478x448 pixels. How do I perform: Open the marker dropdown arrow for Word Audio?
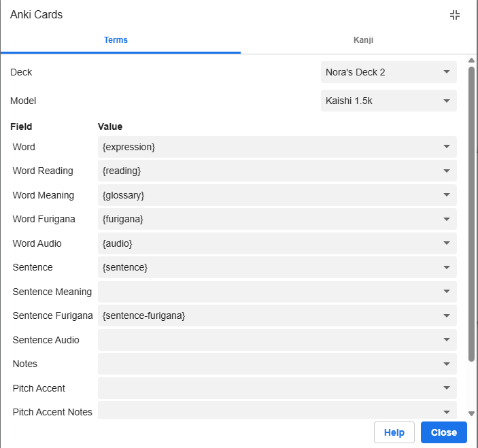pos(447,243)
